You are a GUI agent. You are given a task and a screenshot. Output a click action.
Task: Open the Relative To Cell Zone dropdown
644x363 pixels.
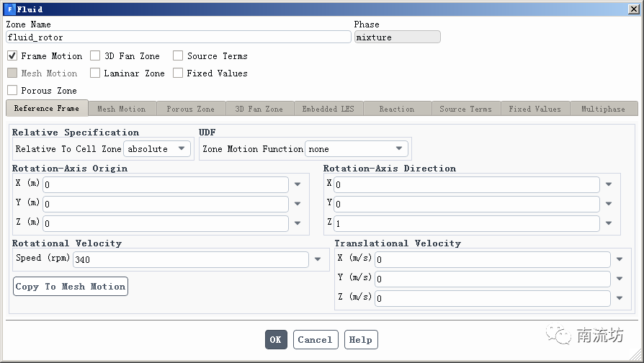pos(157,149)
